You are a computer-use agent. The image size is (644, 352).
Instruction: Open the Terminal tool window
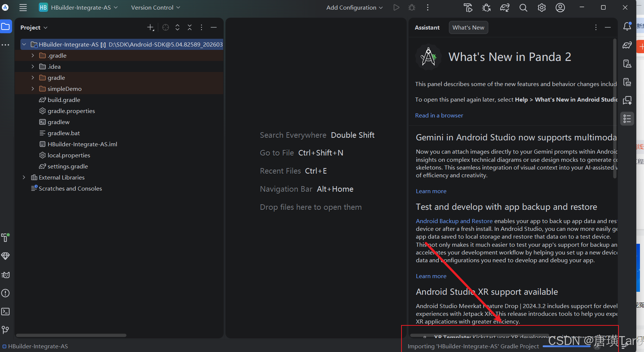point(6,312)
